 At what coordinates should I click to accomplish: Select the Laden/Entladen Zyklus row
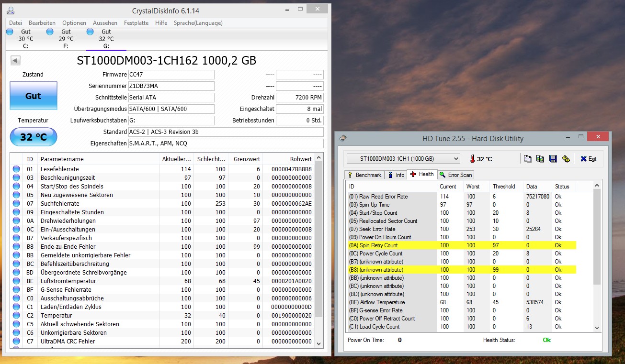coord(163,307)
